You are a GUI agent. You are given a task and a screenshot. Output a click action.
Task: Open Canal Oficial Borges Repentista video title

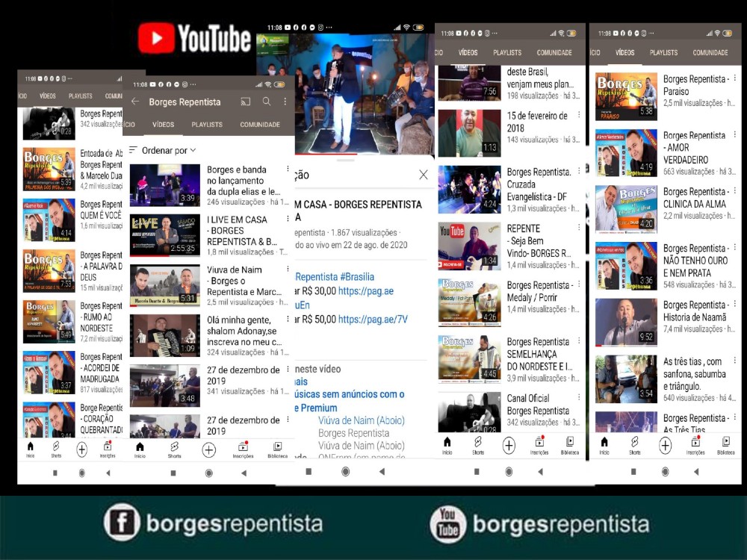click(x=538, y=404)
